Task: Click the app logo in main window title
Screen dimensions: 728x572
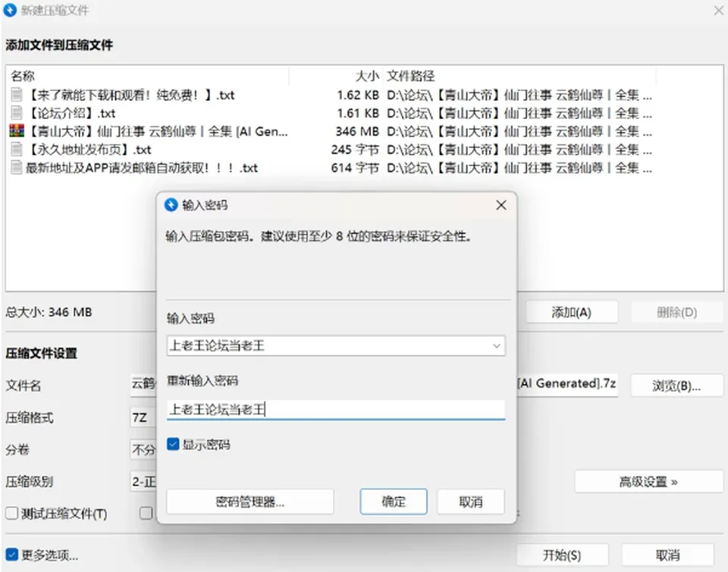Action: coord(10,10)
